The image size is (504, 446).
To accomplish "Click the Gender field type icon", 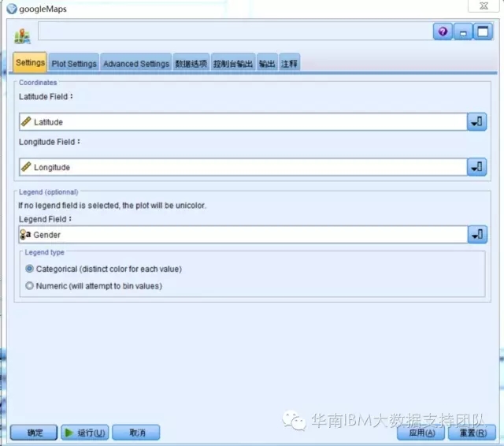I will 25,234.
